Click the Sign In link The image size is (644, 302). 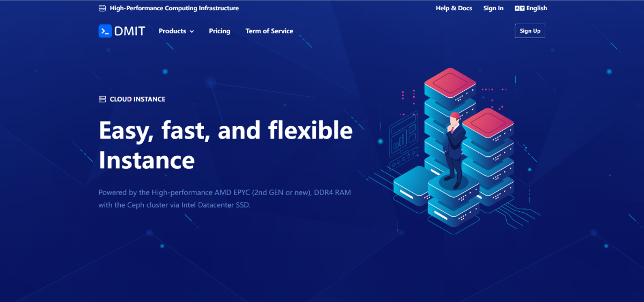pos(493,8)
